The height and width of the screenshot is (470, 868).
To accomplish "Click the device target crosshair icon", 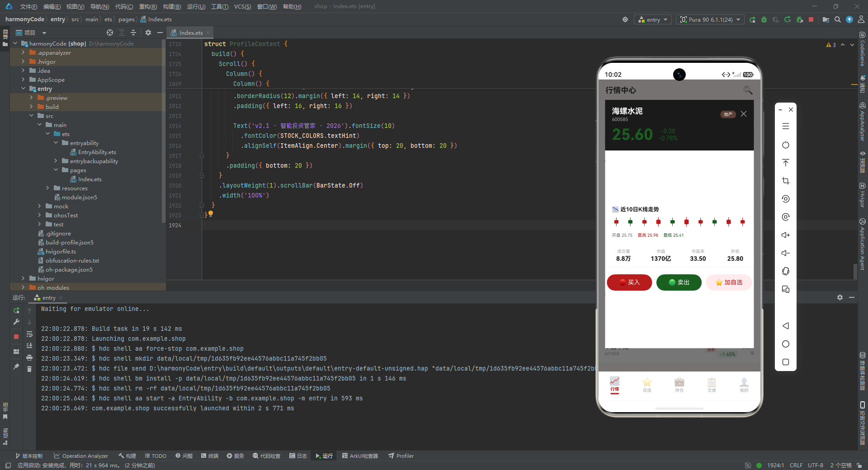I will pos(625,19).
